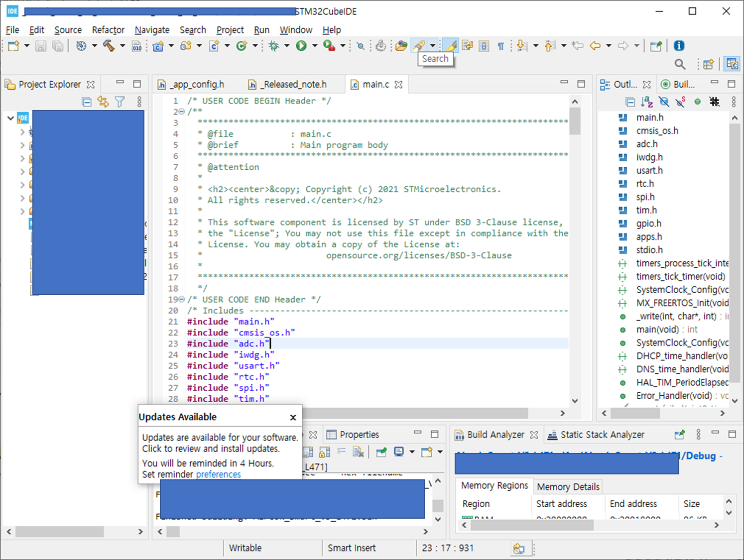
Task: Click the Open Perspective icon
Action: (708, 64)
